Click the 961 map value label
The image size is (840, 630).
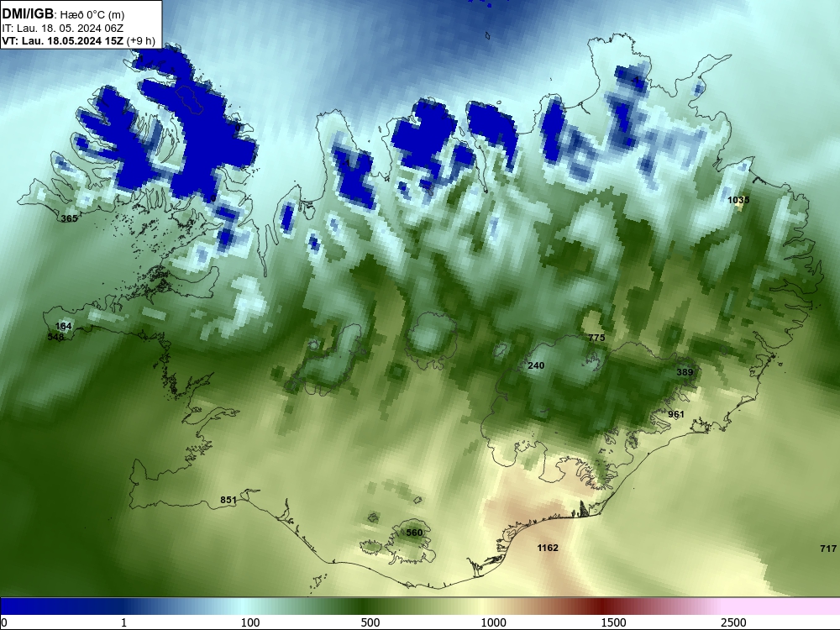pos(676,414)
